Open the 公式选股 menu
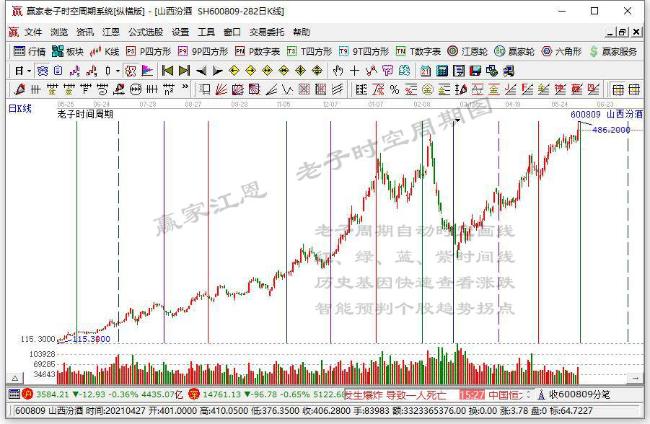 [x=146, y=32]
